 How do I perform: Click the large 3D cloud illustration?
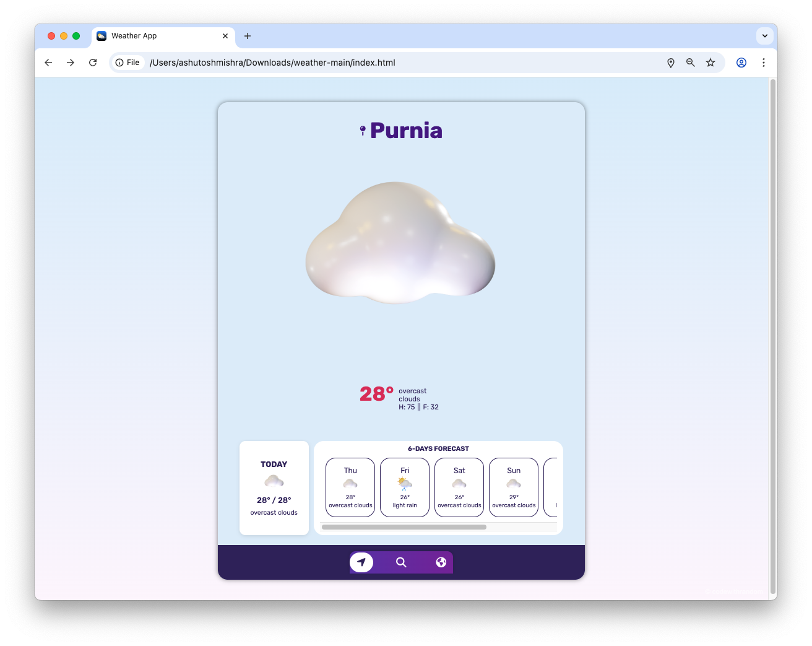(400, 245)
